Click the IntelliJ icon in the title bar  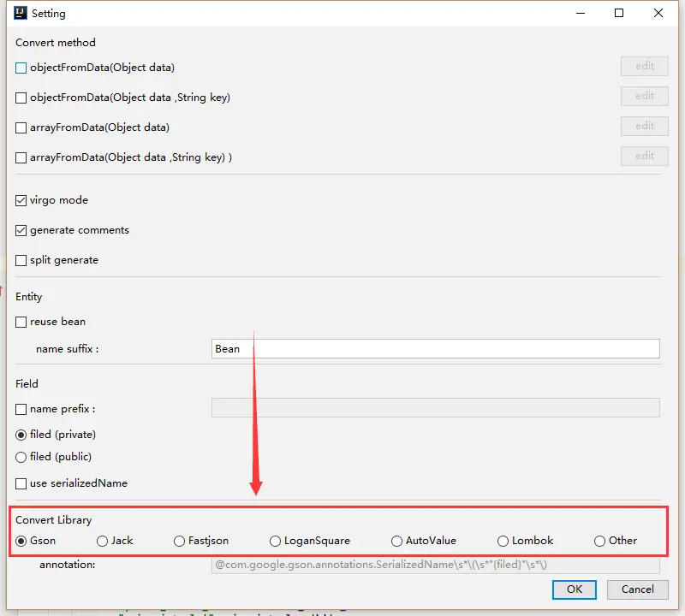[x=20, y=13]
